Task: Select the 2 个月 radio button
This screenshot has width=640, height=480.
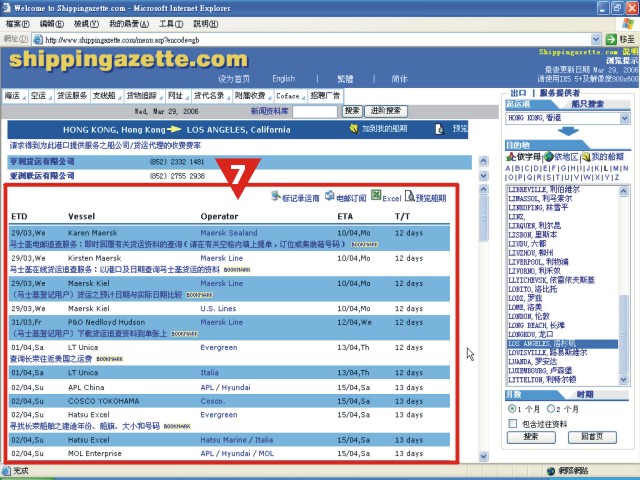Action: click(551, 409)
